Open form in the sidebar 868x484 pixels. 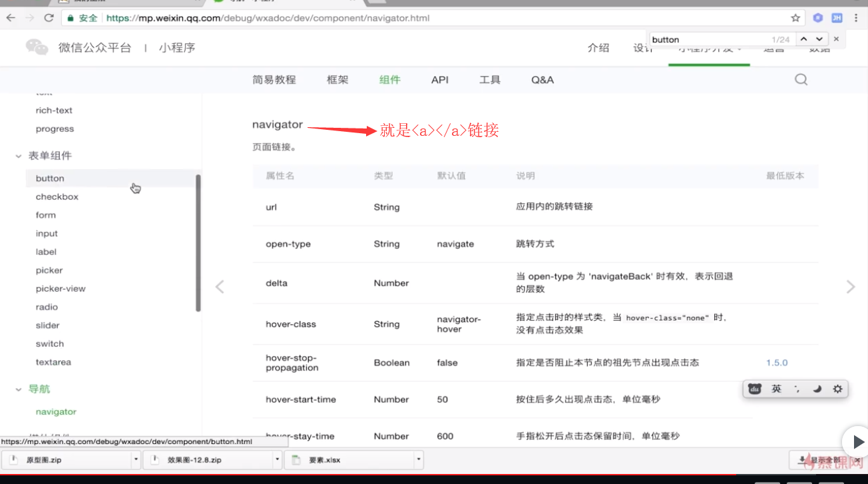click(46, 215)
